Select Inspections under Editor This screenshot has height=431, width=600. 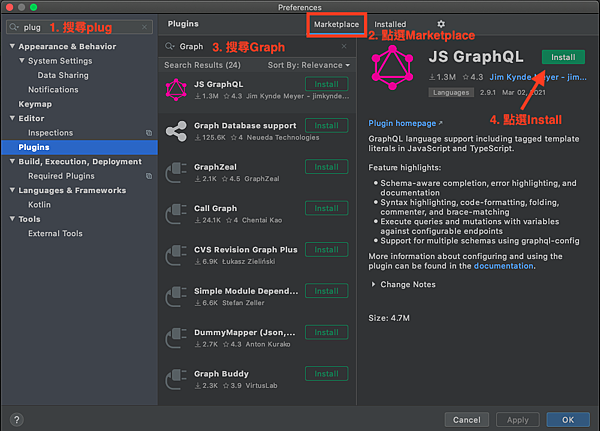click(x=51, y=133)
